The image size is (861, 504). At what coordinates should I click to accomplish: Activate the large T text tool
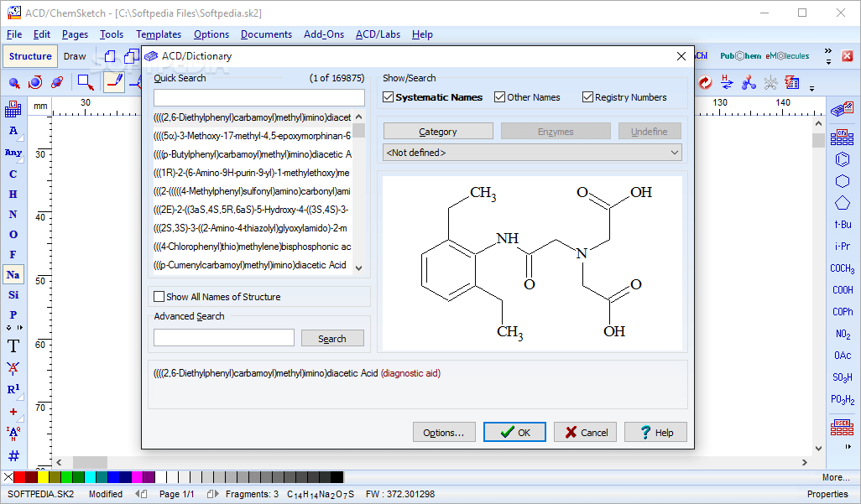tap(13, 346)
